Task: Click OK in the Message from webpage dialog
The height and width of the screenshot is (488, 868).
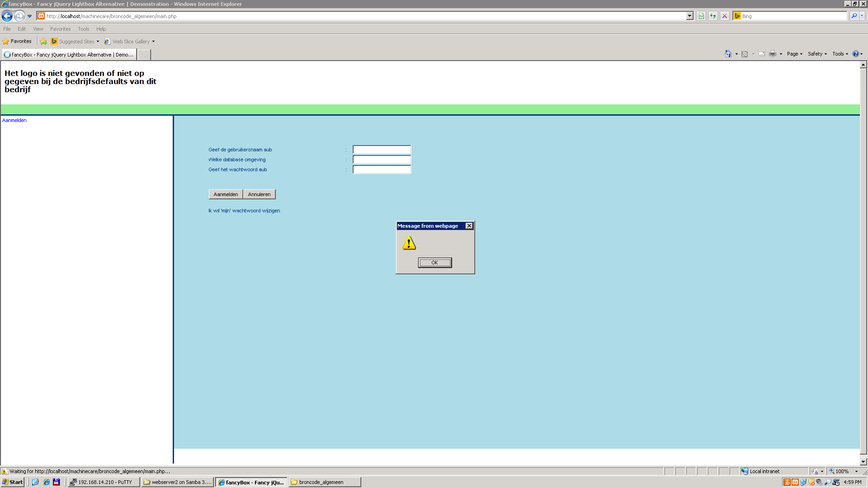Action: pyautogui.click(x=434, y=263)
